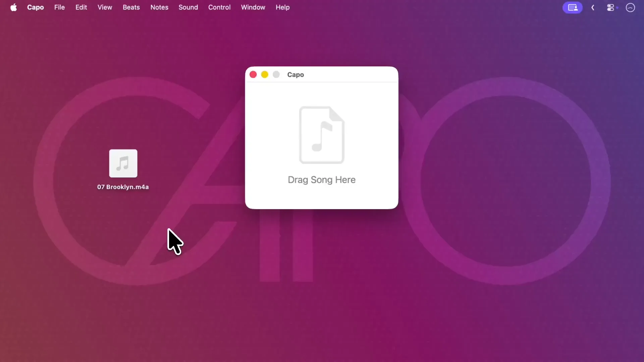
Task: Open the Sound menu
Action: pos(188,7)
